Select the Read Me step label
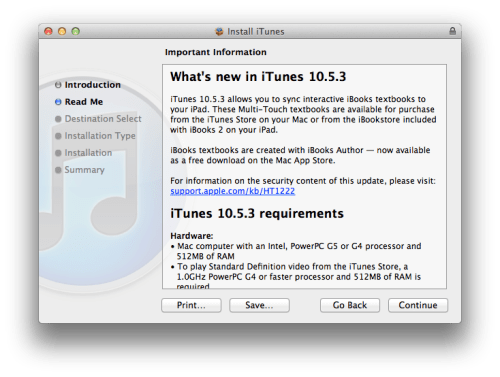500x377 pixels. [84, 102]
